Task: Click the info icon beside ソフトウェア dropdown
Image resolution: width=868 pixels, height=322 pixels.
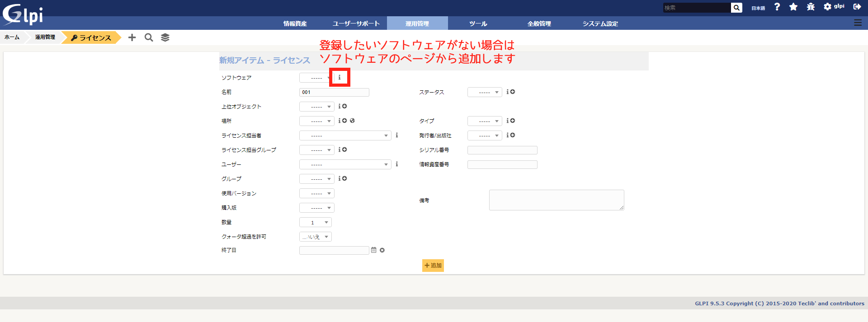Action: tap(340, 78)
